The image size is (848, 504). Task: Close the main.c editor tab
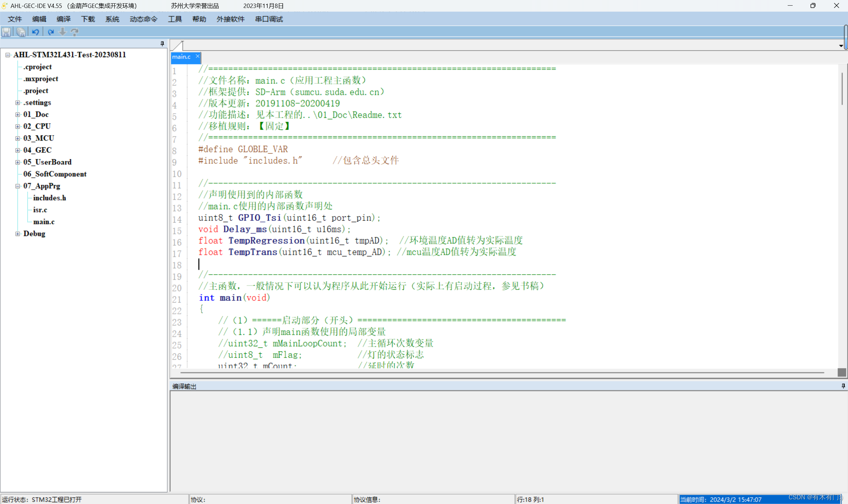[x=198, y=56]
